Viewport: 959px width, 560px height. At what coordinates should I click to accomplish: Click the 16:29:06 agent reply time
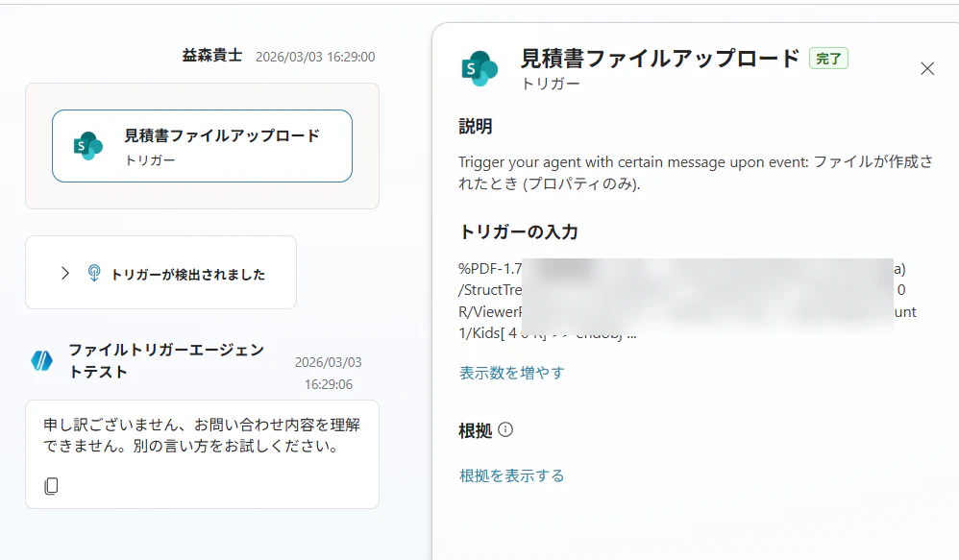[x=329, y=384]
